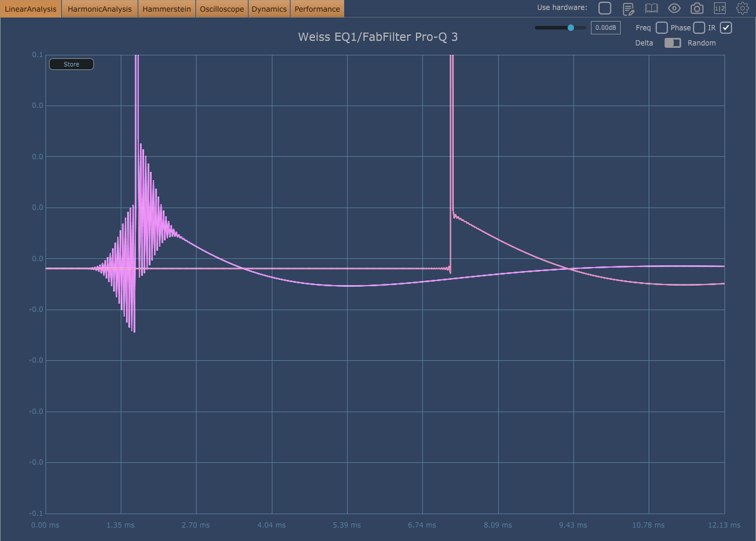Select the Hammerstein tab

tap(167, 9)
